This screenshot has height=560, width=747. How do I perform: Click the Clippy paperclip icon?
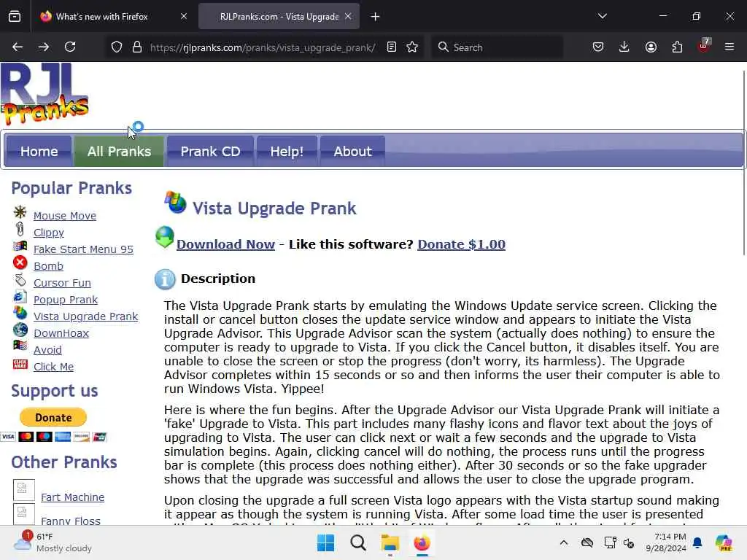point(20,229)
